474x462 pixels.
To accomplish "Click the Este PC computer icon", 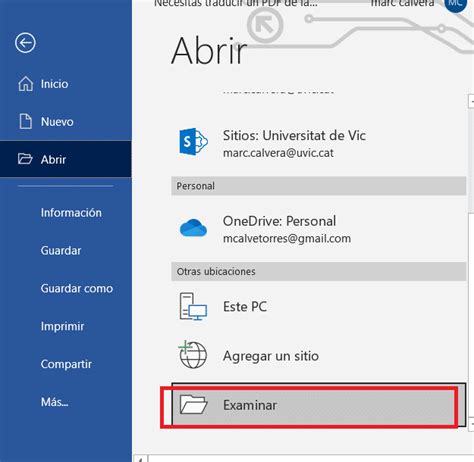I will click(193, 306).
